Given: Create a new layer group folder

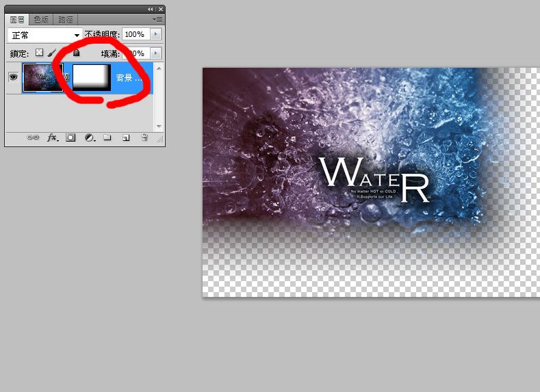Looking at the screenshot, I should coord(107,138).
